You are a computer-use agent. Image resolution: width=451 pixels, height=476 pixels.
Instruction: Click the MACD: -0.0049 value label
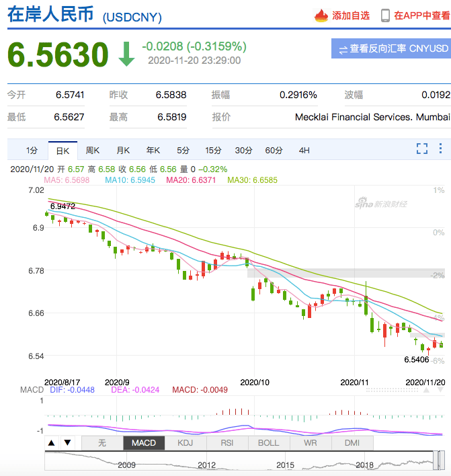click(200, 390)
